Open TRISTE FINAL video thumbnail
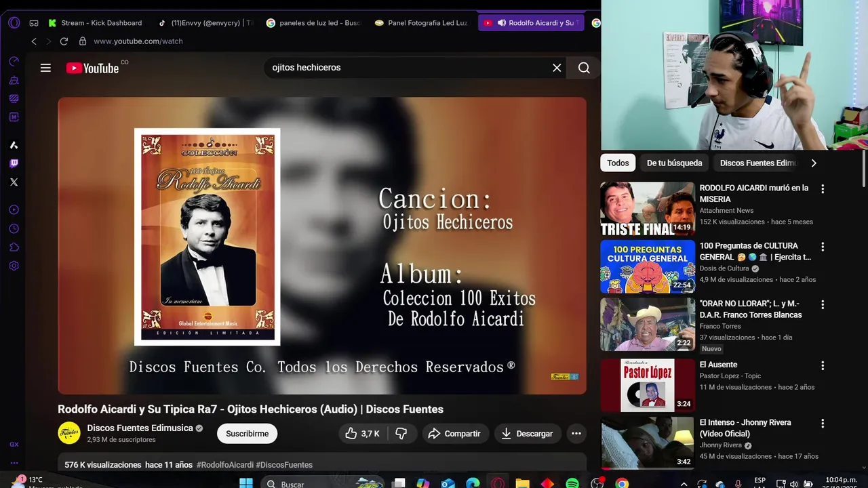The width and height of the screenshot is (868, 488). [648, 209]
